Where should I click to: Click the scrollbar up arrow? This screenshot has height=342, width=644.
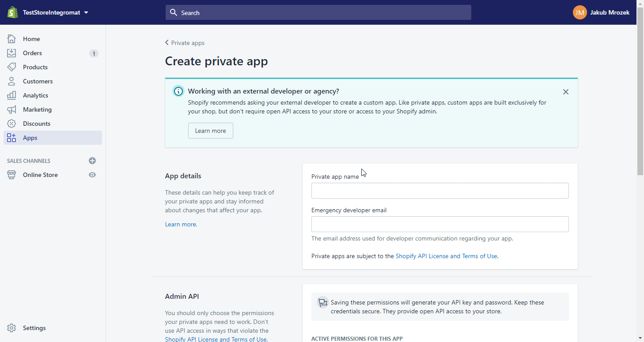(640, 4)
